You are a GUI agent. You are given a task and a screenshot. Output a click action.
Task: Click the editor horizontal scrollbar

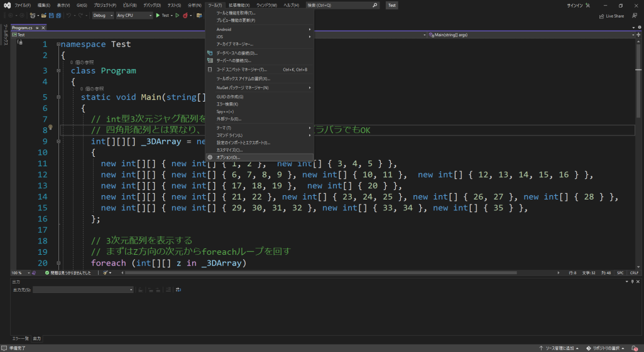click(x=320, y=273)
